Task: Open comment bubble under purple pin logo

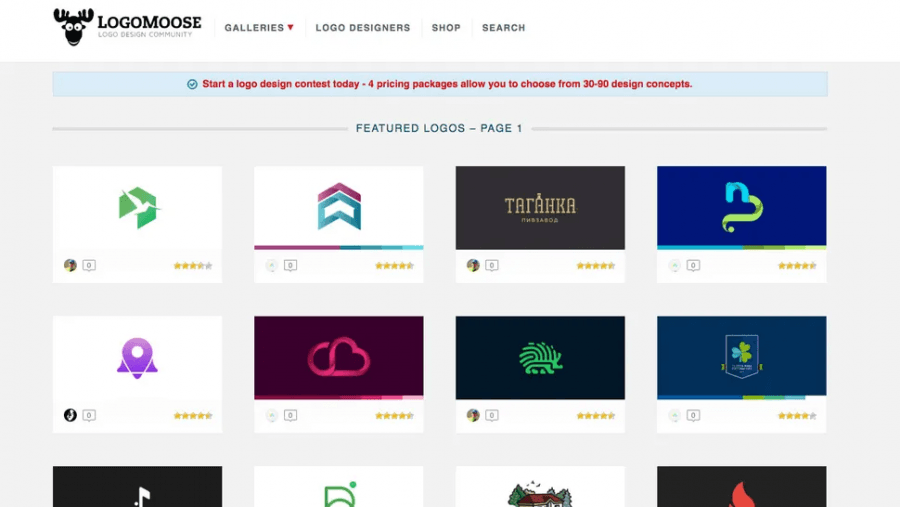Action: [x=89, y=415]
